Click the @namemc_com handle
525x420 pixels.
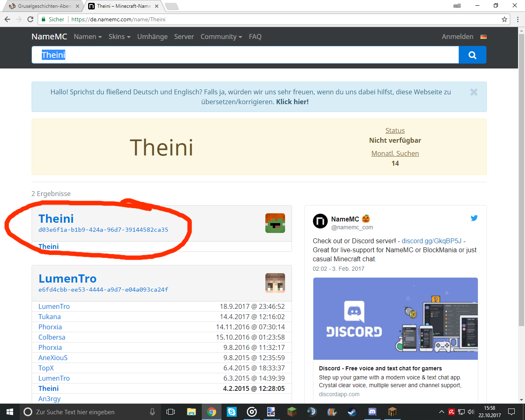352,227
